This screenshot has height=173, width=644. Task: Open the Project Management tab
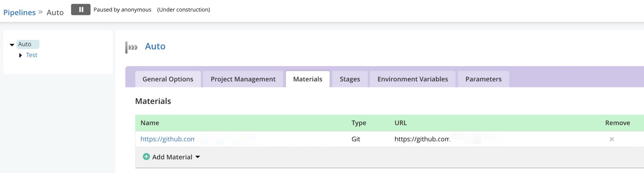point(243,79)
